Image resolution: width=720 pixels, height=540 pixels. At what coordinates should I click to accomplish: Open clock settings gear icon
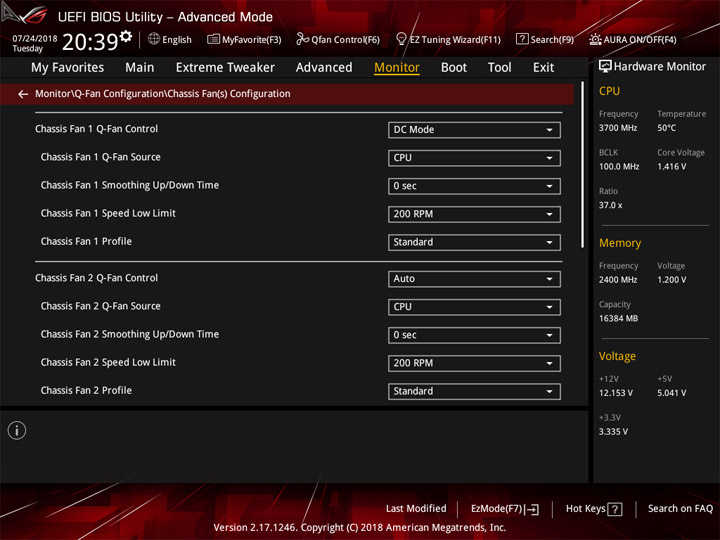coord(126,36)
